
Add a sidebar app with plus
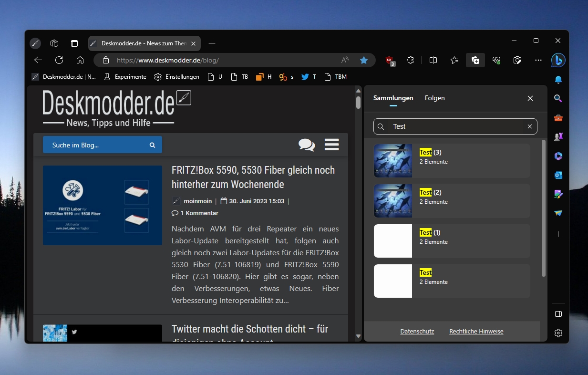click(x=558, y=234)
